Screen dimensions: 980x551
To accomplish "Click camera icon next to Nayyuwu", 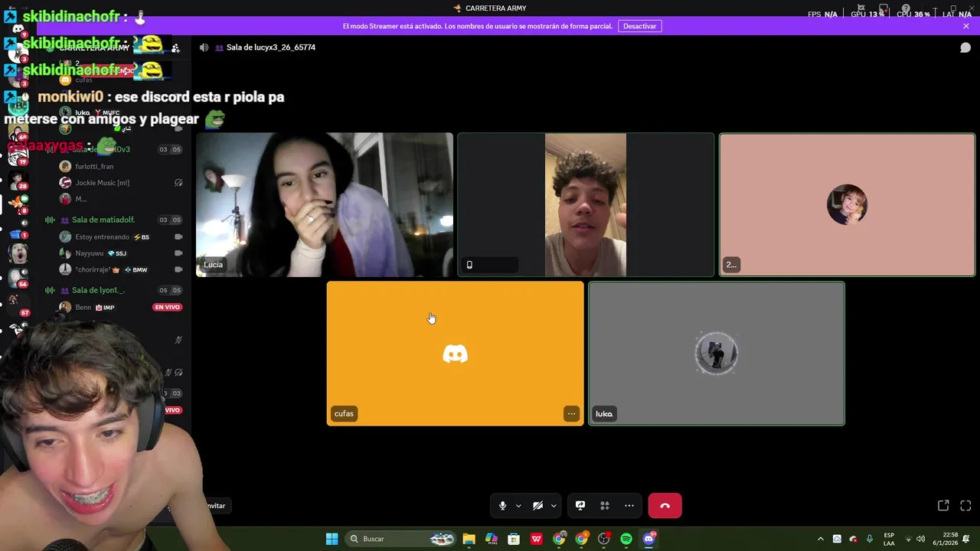I will [178, 253].
